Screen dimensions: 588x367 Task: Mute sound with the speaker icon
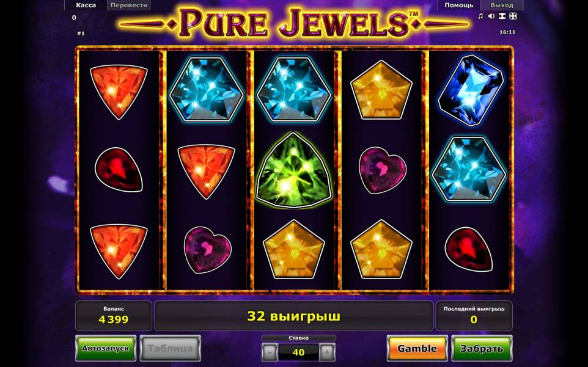[491, 16]
